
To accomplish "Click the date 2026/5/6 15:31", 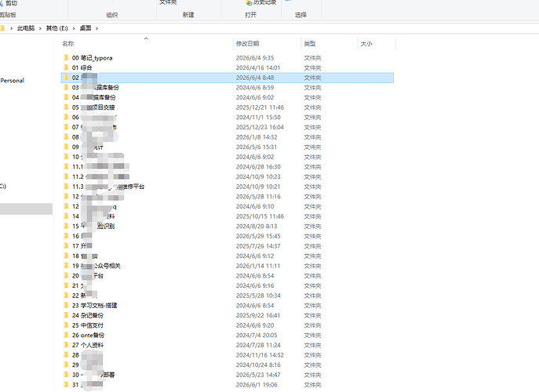I will click(x=257, y=147).
